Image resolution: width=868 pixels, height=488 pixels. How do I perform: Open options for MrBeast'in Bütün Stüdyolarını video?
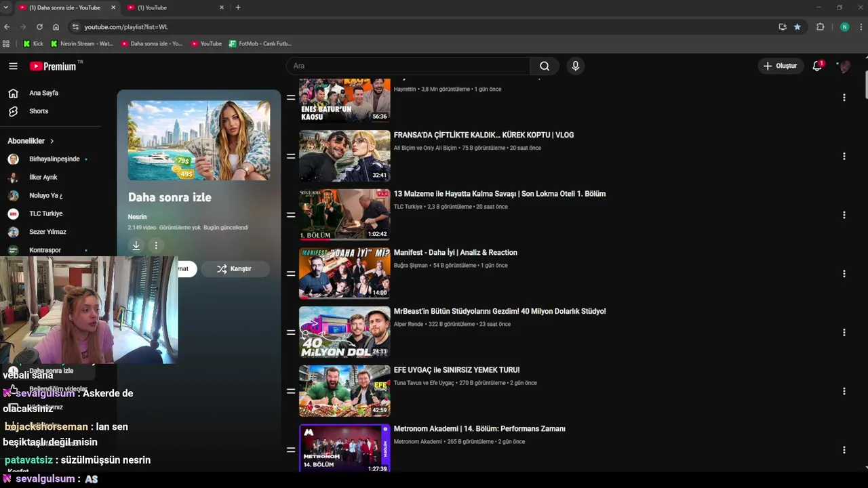click(844, 332)
